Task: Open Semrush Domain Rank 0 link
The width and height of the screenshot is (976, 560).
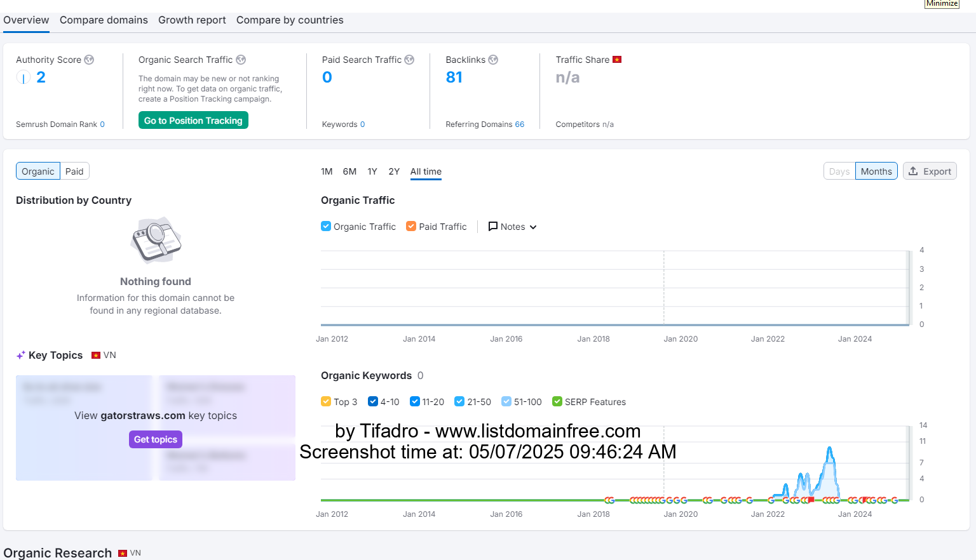Action: [x=102, y=124]
